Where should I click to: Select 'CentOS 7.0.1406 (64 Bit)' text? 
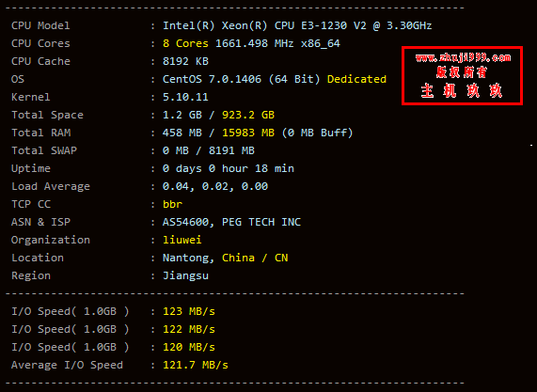point(241,79)
